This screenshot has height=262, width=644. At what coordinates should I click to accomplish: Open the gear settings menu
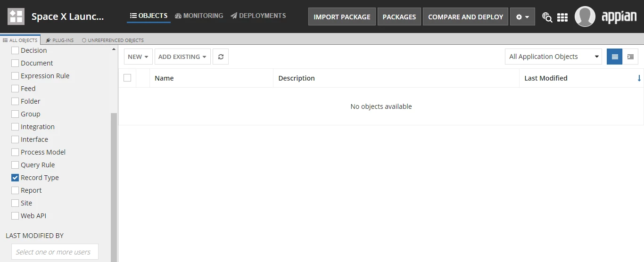pyautogui.click(x=522, y=17)
